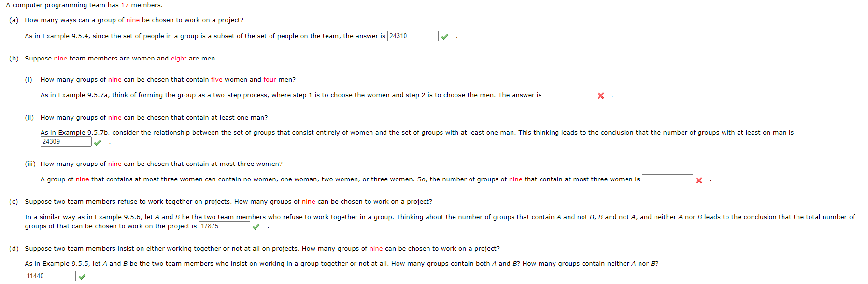Click the text 'Example 9.5.7b' in part (ii)

coord(84,133)
